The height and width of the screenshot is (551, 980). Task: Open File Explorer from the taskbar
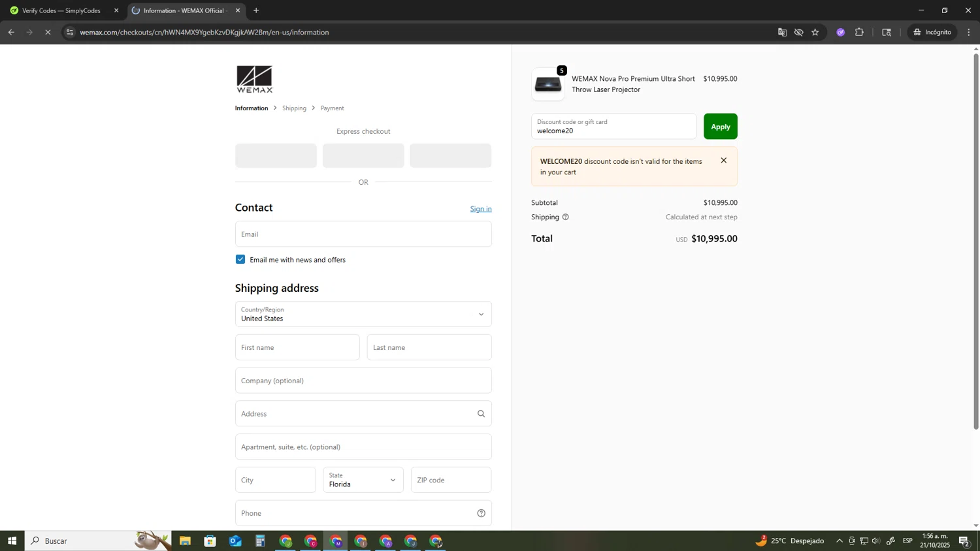pyautogui.click(x=185, y=541)
